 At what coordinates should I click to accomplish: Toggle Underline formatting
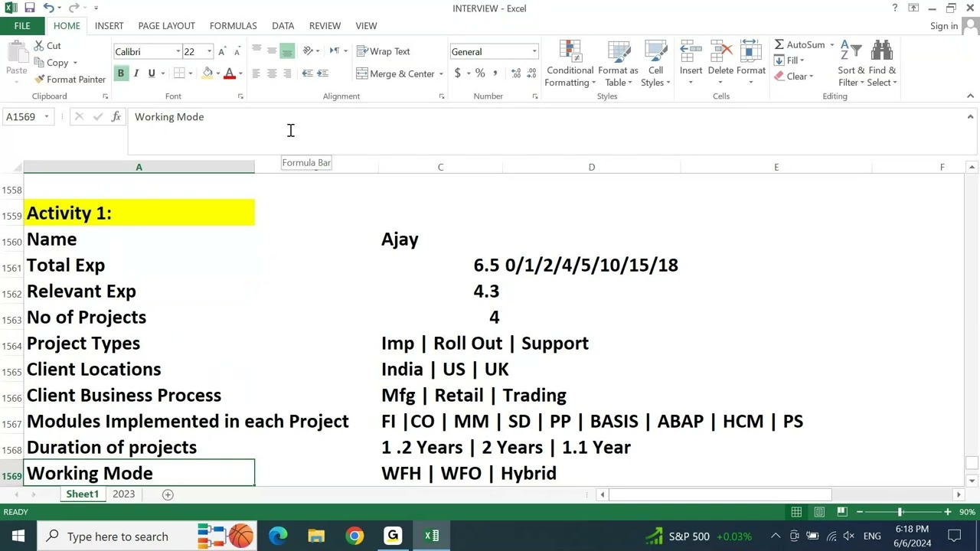point(152,73)
